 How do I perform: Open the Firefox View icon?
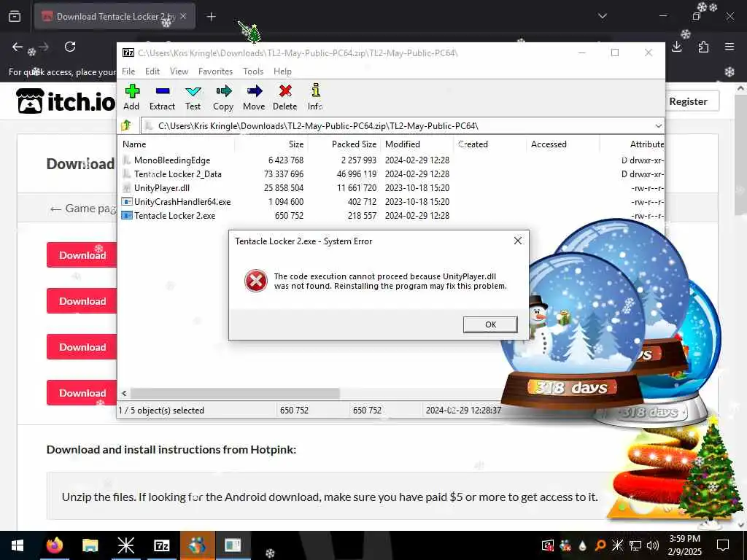[x=15, y=17]
